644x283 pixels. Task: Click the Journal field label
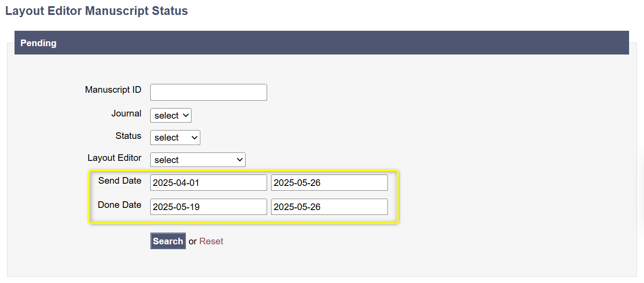click(x=126, y=113)
